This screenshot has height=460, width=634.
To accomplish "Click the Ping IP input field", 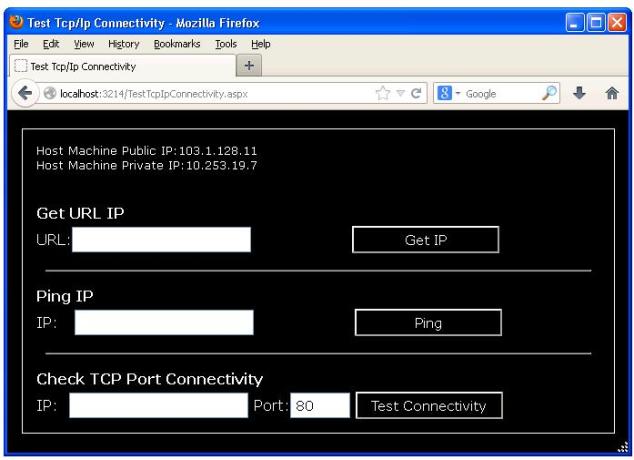I will 164,323.
